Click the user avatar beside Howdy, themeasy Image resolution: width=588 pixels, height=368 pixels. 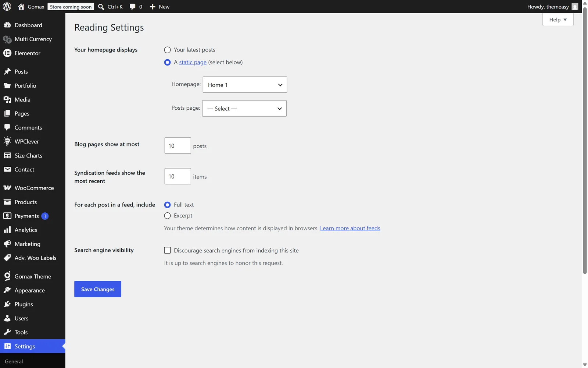click(575, 7)
